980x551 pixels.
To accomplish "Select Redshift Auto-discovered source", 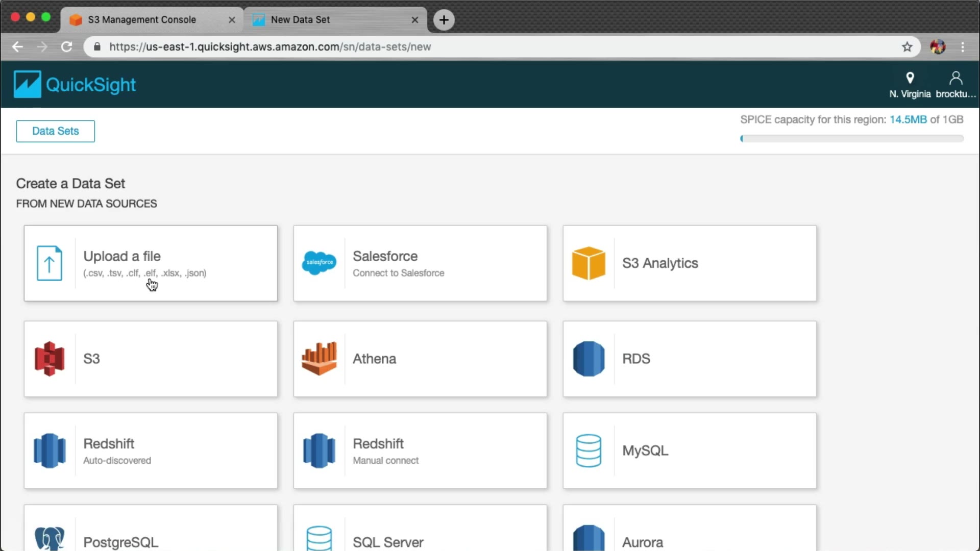I will tap(151, 450).
